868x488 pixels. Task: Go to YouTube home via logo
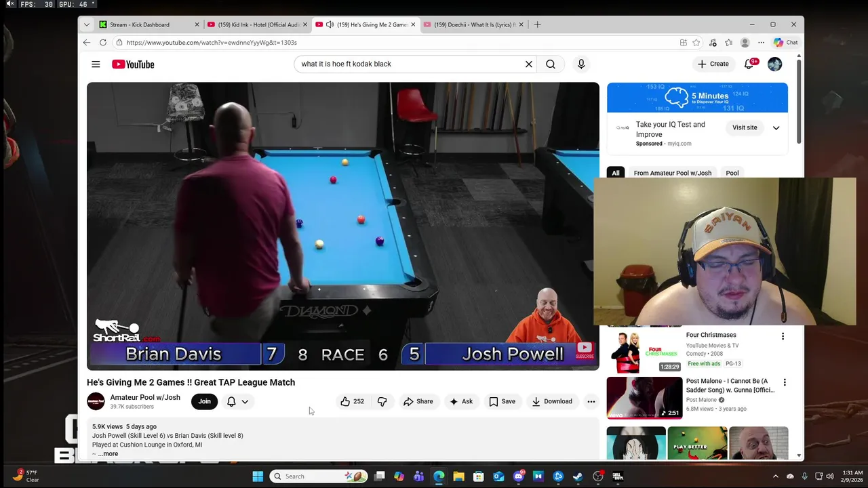(133, 64)
